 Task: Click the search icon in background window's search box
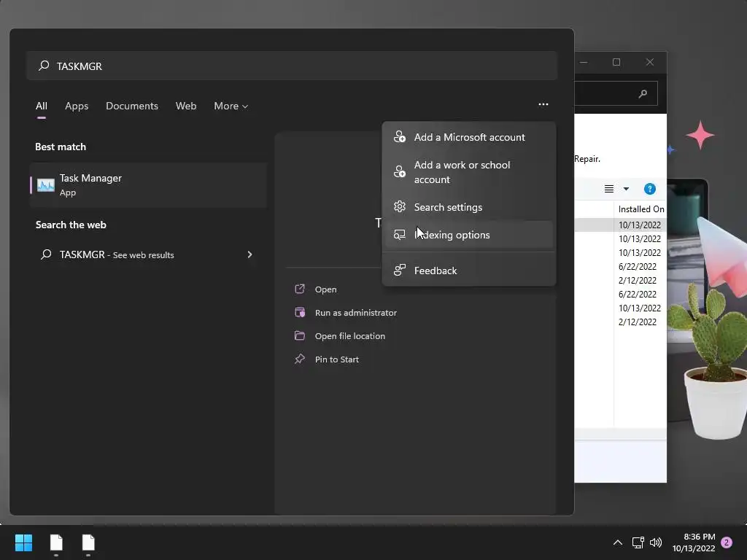tap(643, 94)
